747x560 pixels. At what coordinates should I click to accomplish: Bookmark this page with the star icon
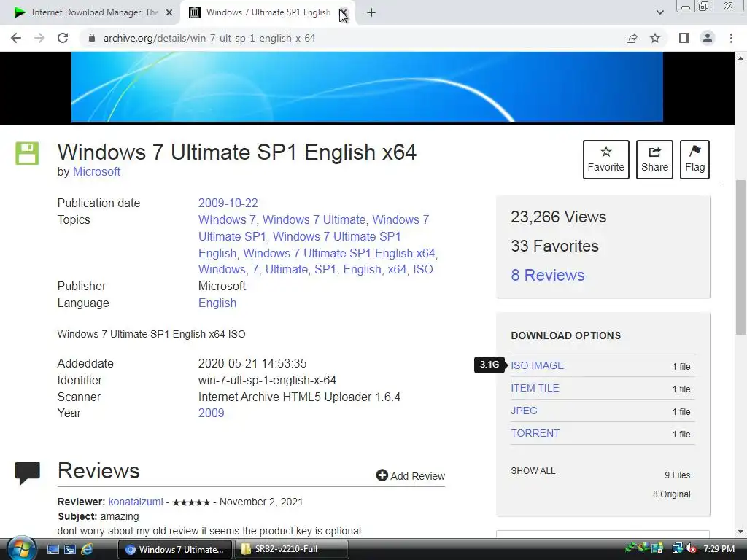pos(655,38)
